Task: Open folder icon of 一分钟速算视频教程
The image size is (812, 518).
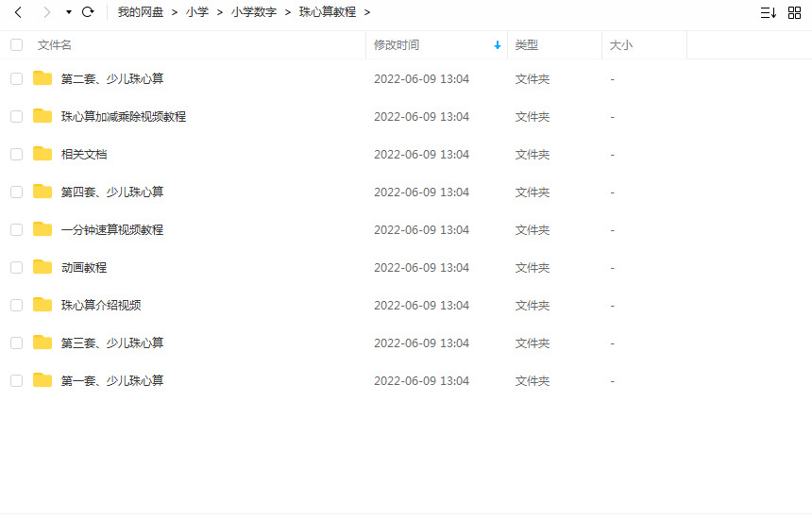Action: click(x=42, y=229)
